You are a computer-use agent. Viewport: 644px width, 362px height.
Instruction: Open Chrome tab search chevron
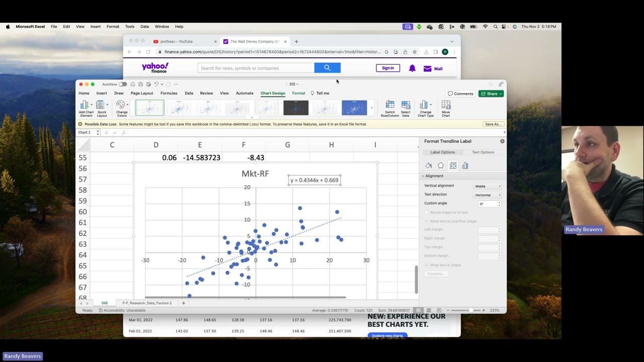point(452,41)
